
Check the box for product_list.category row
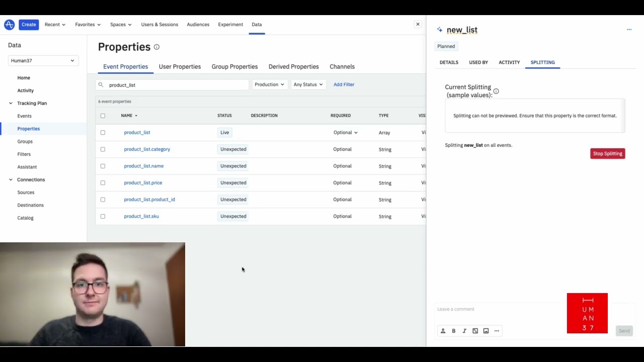coord(103,149)
